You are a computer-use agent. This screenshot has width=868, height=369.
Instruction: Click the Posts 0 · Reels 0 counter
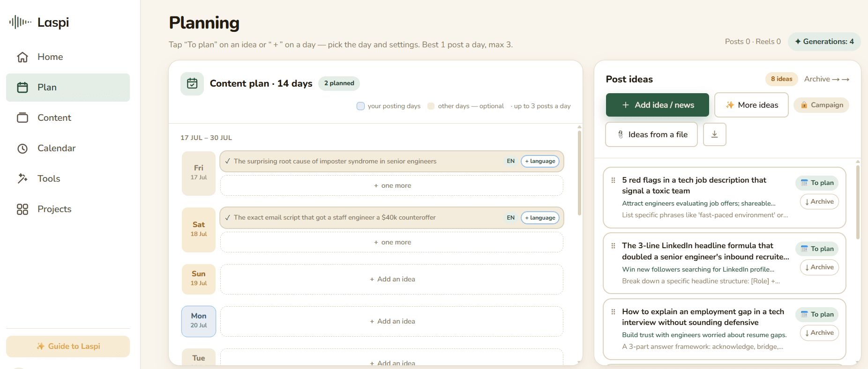[753, 42]
